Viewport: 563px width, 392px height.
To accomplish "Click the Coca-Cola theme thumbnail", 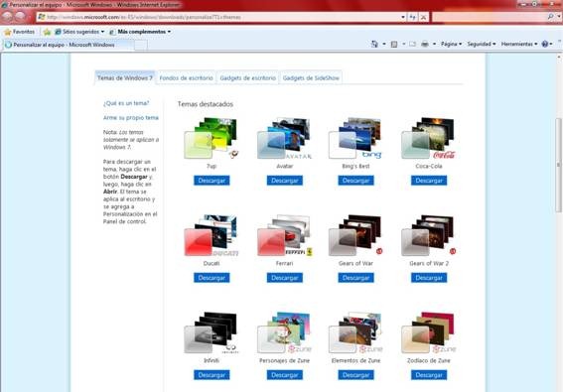I will click(428, 139).
